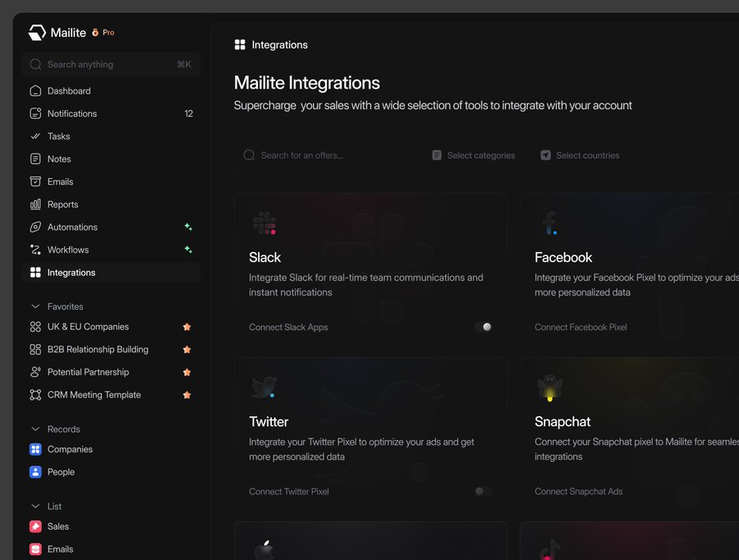Click the B2B Relationship Building icon

pyautogui.click(x=35, y=349)
